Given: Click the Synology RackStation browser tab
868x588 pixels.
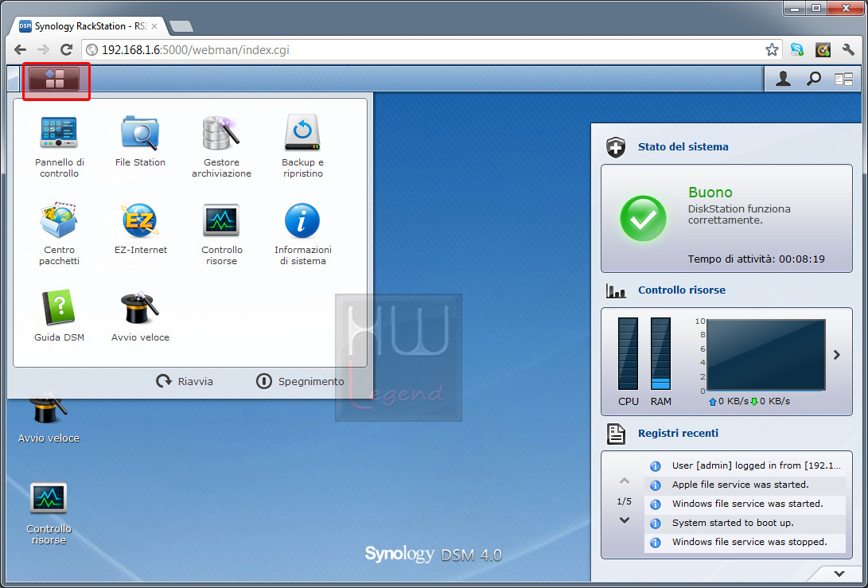Looking at the screenshot, I should point(88,26).
